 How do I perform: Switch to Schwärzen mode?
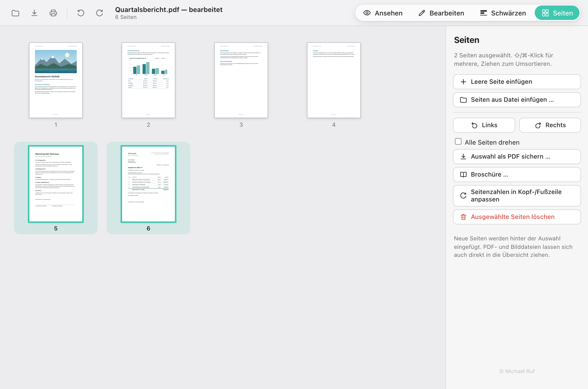click(503, 13)
